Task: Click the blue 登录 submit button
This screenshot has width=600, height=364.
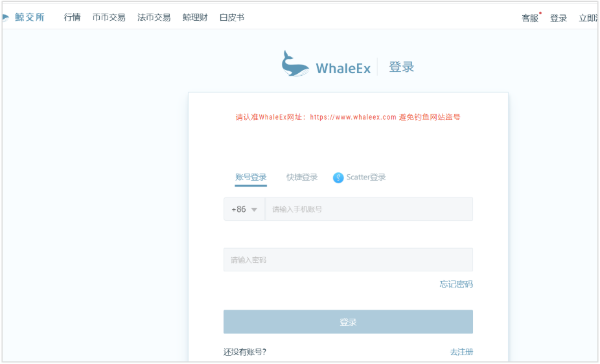Action: pyautogui.click(x=348, y=322)
